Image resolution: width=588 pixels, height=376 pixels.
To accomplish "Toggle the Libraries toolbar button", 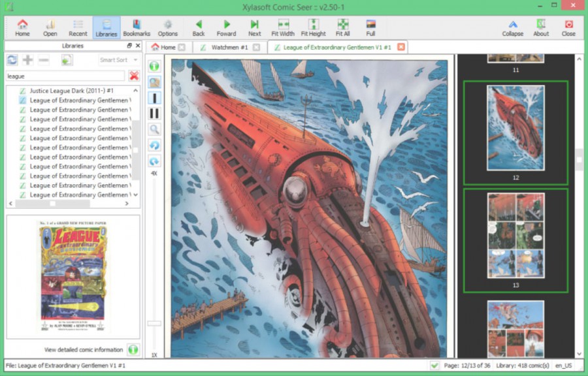I will pyautogui.click(x=106, y=26).
